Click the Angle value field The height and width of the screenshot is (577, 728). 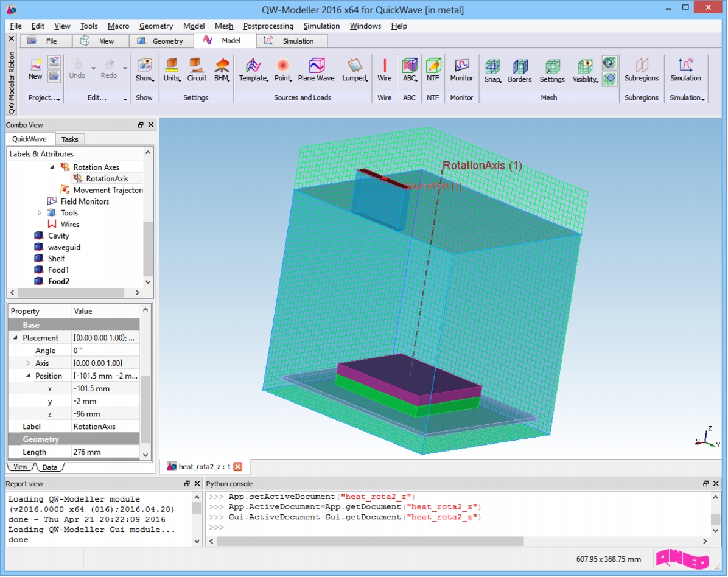(x=105, y=351)
